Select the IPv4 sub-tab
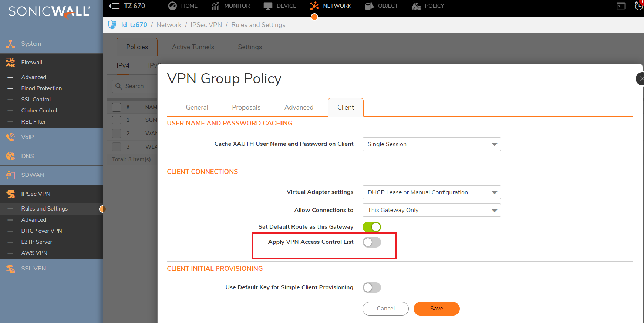The image size is (644, 323). 123,65
